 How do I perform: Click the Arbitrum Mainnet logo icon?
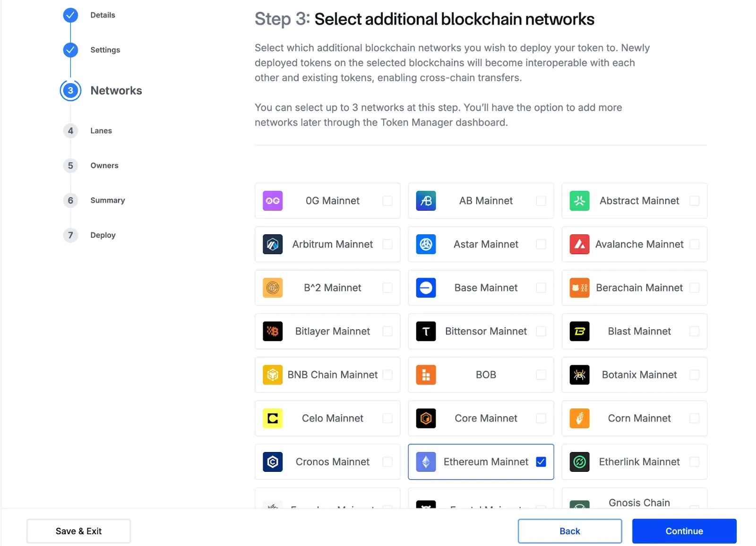(273, 244)
